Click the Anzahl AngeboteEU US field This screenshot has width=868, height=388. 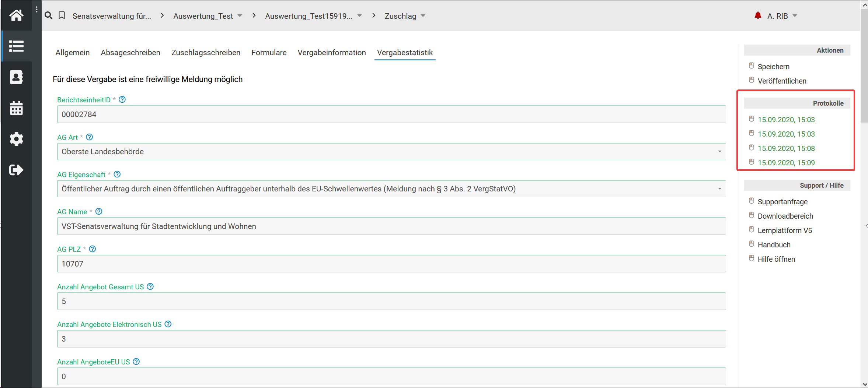point(391,377)
